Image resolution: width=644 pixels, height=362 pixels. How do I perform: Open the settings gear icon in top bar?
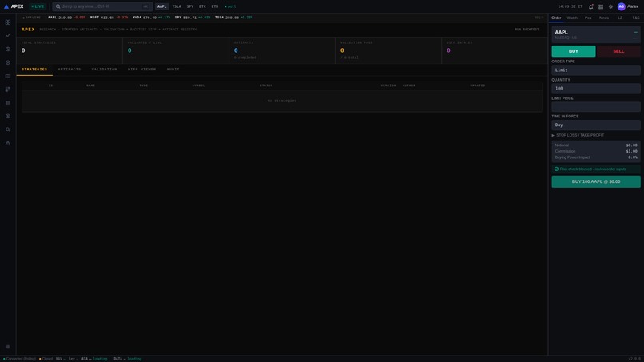[x=610, y=6]
